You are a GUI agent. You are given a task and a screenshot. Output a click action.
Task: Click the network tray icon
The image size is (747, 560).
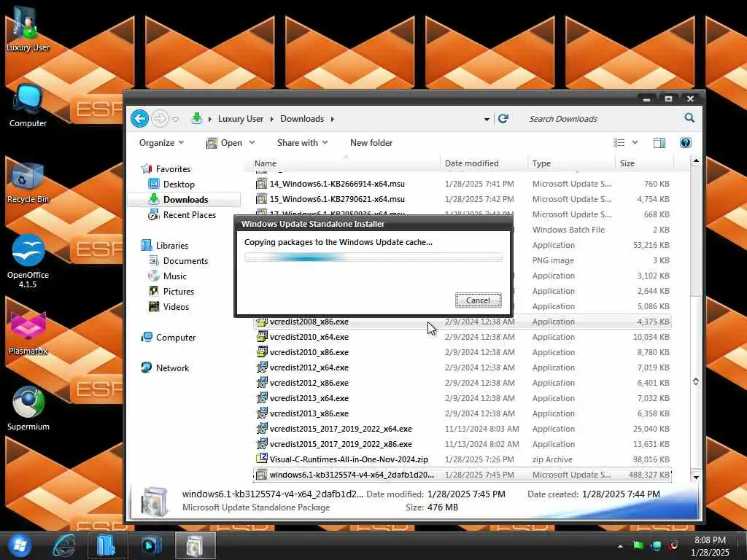coord(656,545)
